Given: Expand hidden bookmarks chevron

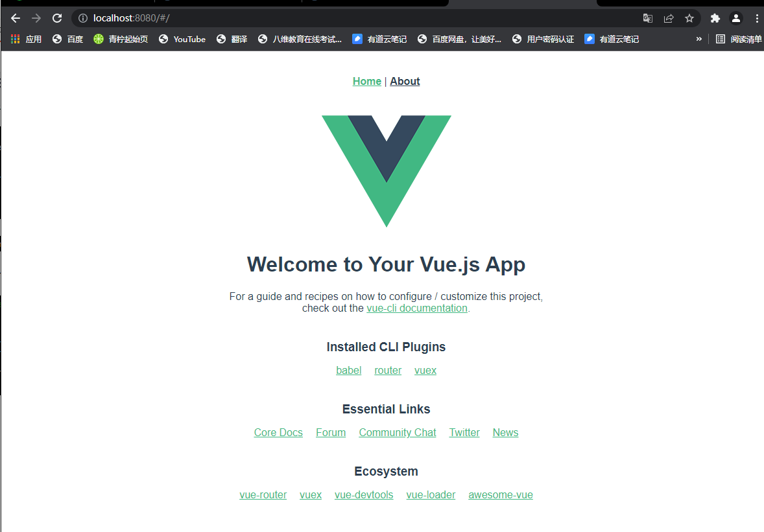Looking at the screenshot, I should pyautogui.click(x=698, y=39).
